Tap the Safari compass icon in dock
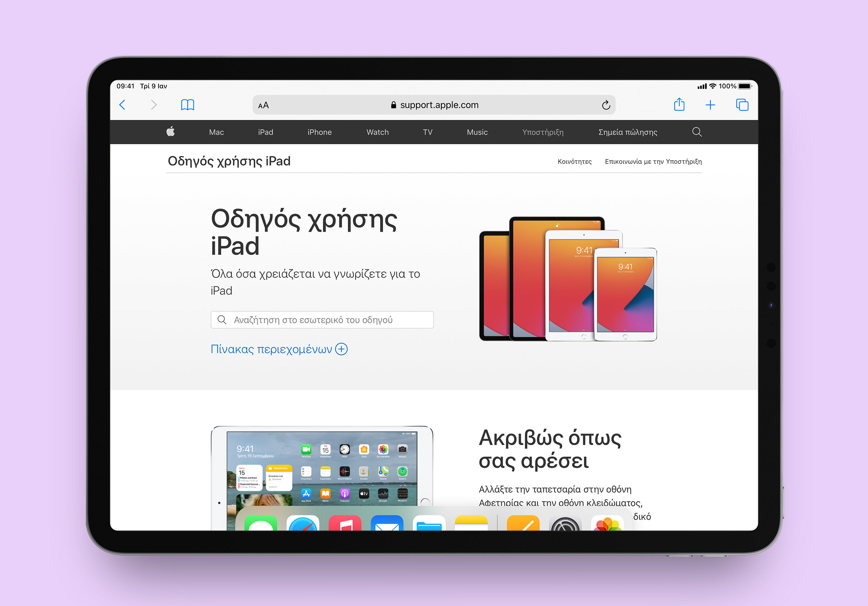This screenshot has height=606, width=868. 303,523
